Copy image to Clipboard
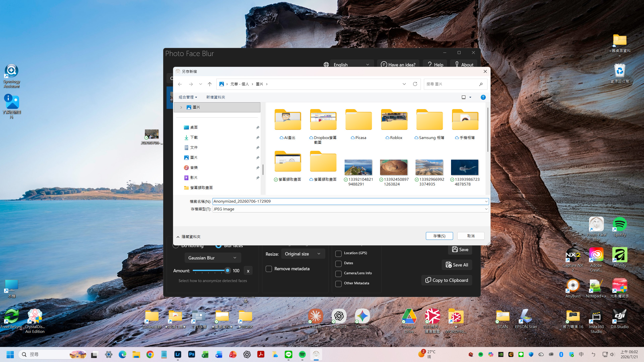The image size is (644, 362). 447,280
